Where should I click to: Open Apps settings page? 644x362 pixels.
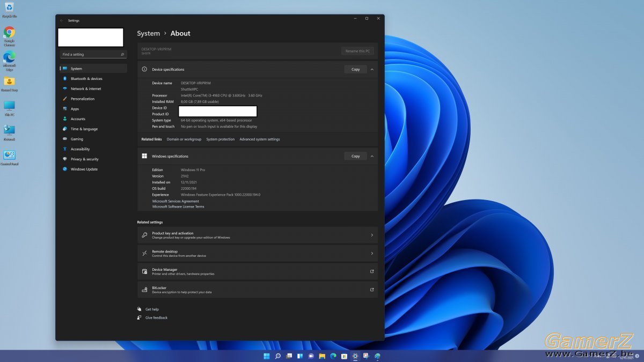93,109
